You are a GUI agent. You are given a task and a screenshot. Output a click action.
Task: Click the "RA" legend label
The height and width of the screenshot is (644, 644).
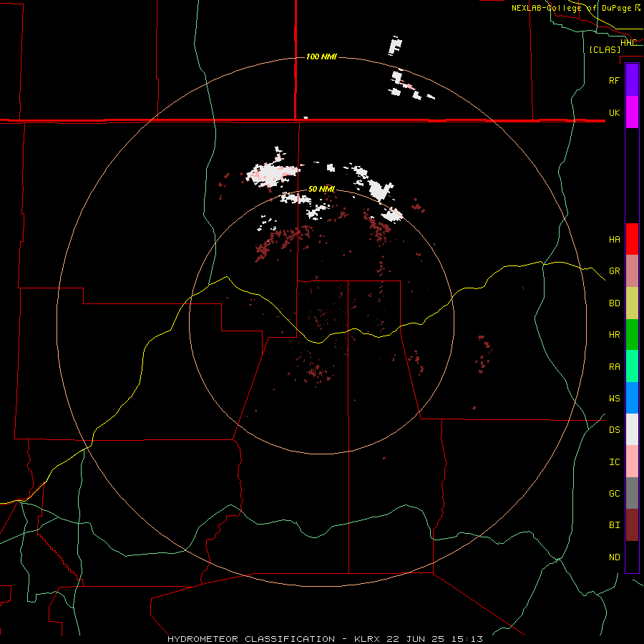(614, 366)
